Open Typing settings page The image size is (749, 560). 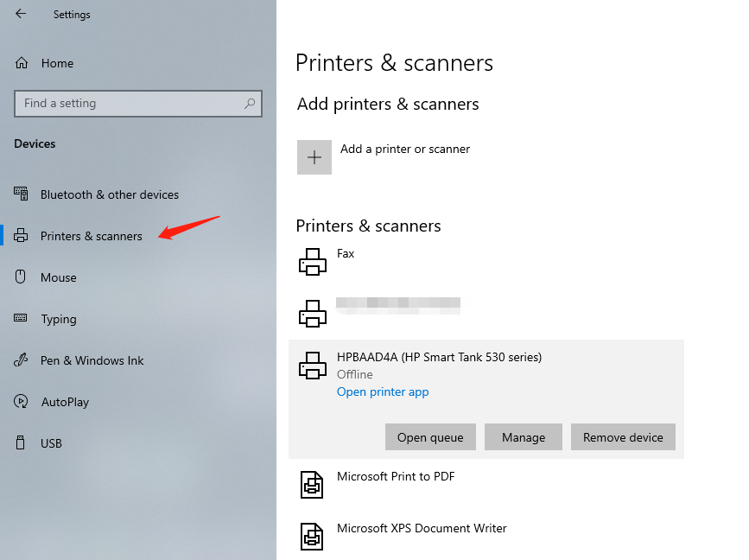coord(58,319)
